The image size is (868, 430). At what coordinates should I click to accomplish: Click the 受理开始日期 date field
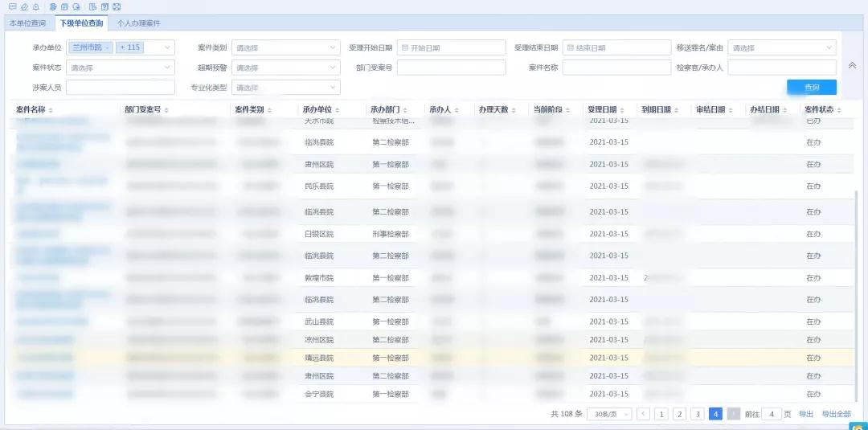(x=451, y=48)
